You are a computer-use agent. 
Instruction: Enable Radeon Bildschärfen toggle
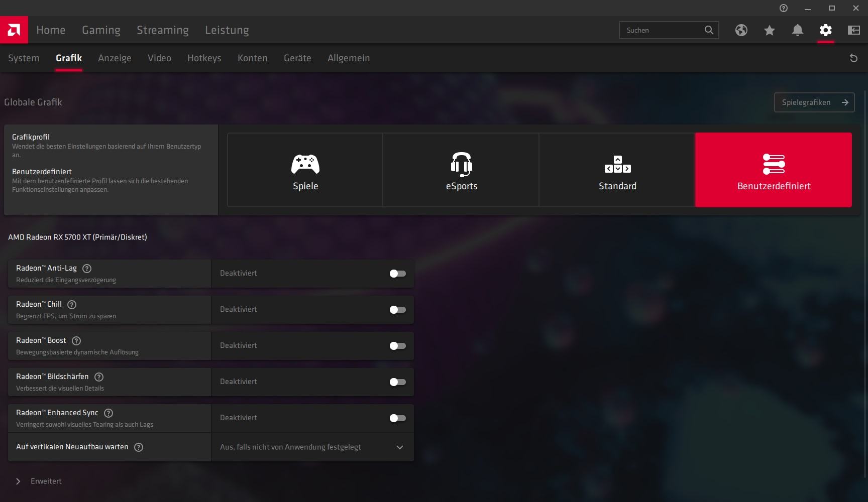397,382
